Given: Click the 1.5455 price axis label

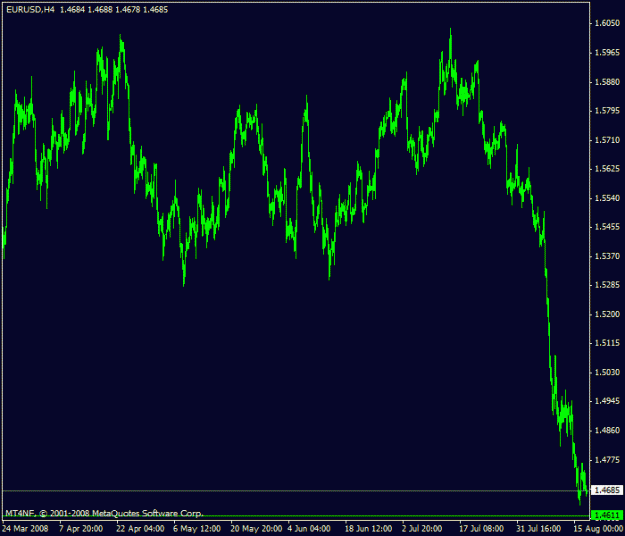Looking at the screenshot, I should pyautogui.click(x=607, y=227).
